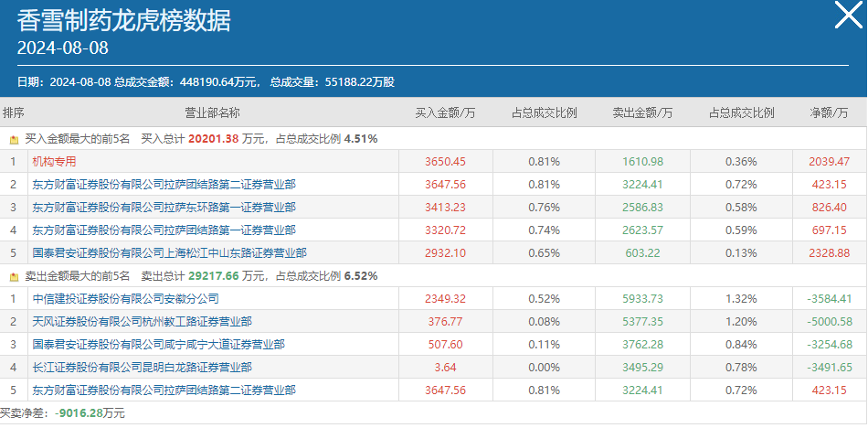Open 长江证券昆明白龙路证券营业部 link

(x=143, y=367)
